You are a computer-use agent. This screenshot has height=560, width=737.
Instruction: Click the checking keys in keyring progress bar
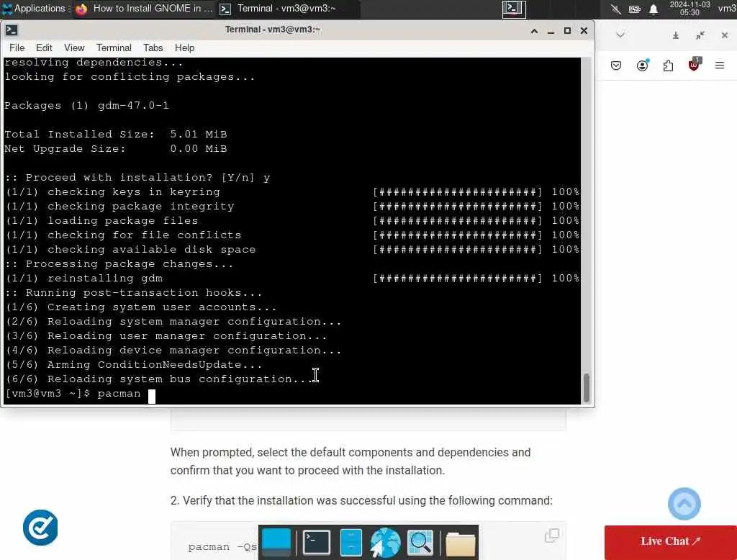458,192
